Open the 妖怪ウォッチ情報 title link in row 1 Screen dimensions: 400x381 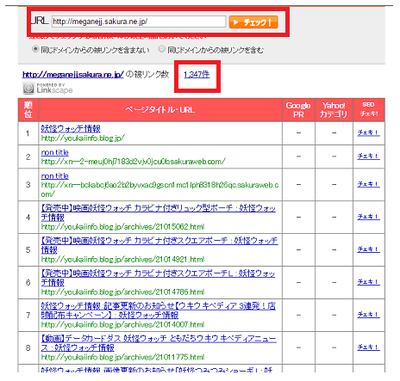pos(70,129)
